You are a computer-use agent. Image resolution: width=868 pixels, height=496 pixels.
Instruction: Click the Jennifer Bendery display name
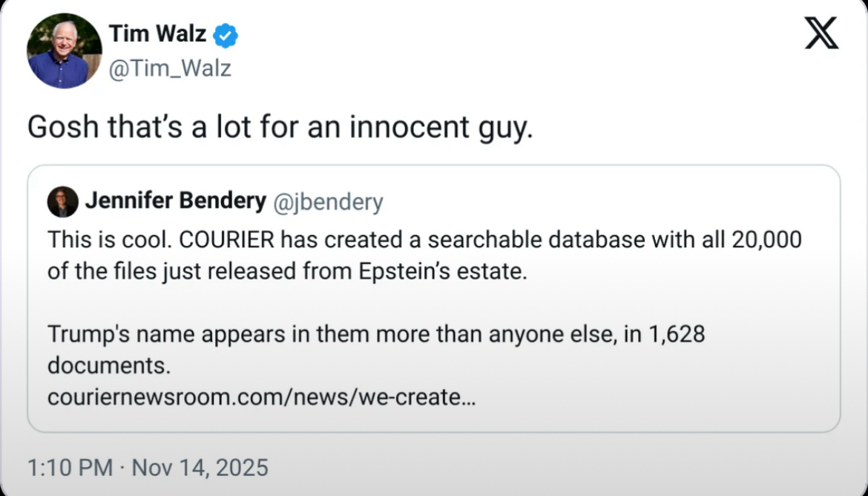pyautogui.click(x=175, y=201)
